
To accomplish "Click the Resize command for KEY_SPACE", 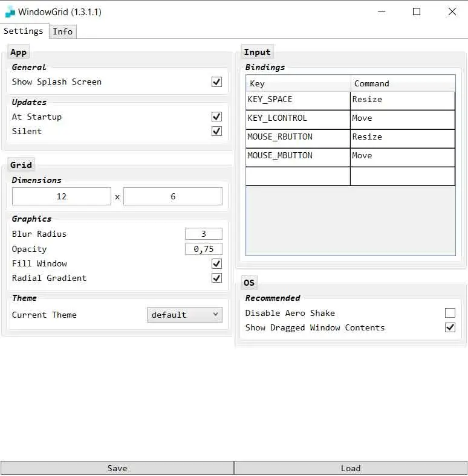I will tap(403, 101).
